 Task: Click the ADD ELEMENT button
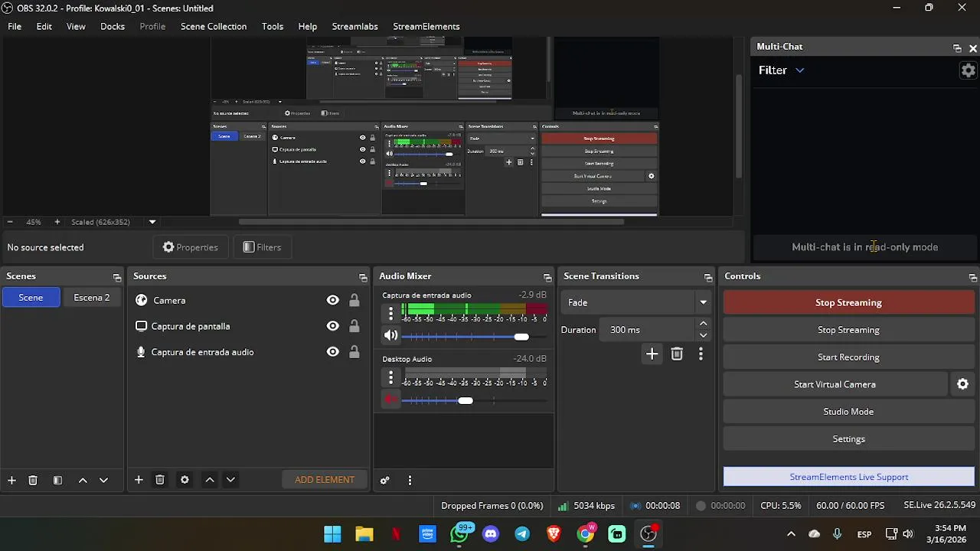[325, 480]
